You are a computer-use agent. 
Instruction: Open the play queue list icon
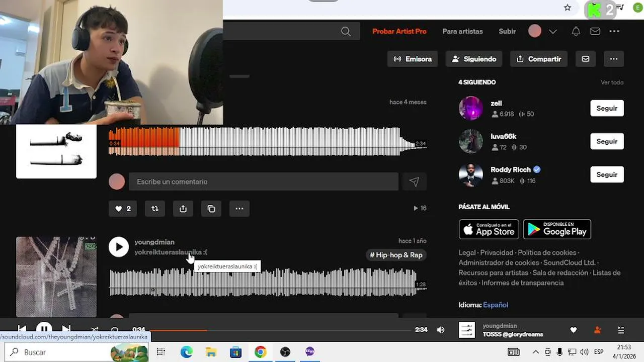[x=621, y=330]
